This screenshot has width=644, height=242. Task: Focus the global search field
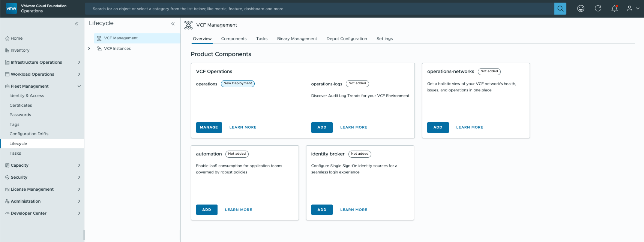[x=320, y=9]
